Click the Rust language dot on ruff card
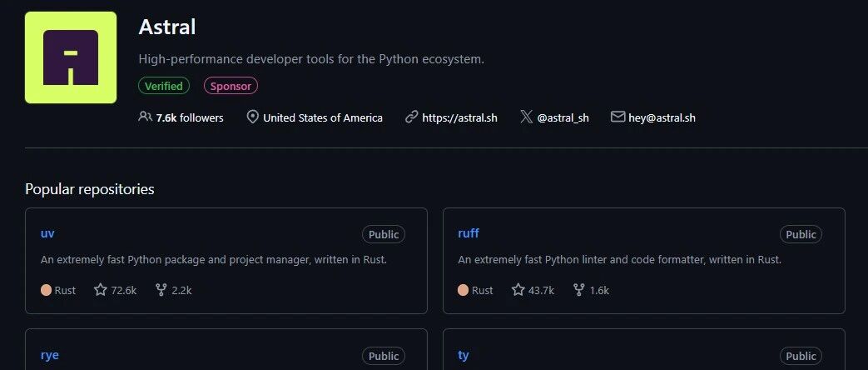Image resolution: width=868 pixels, height=370 pixels. 464,290
